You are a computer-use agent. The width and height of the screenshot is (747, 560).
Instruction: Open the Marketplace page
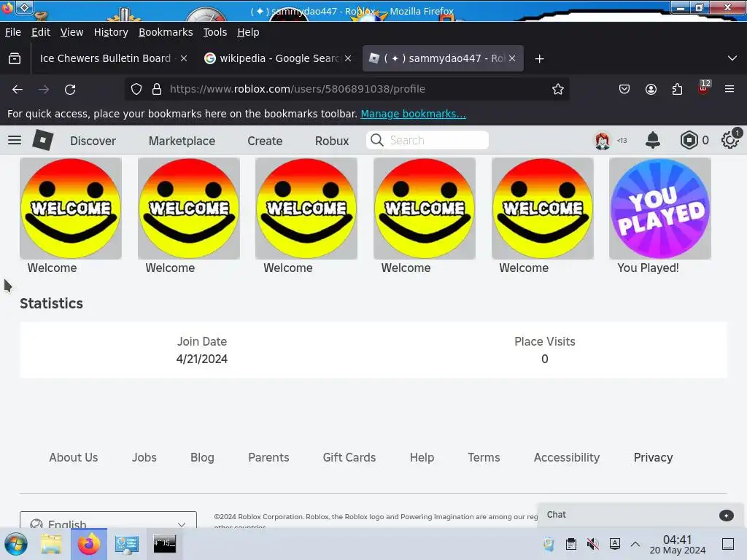pyautogui.click(x=182, y=141)
